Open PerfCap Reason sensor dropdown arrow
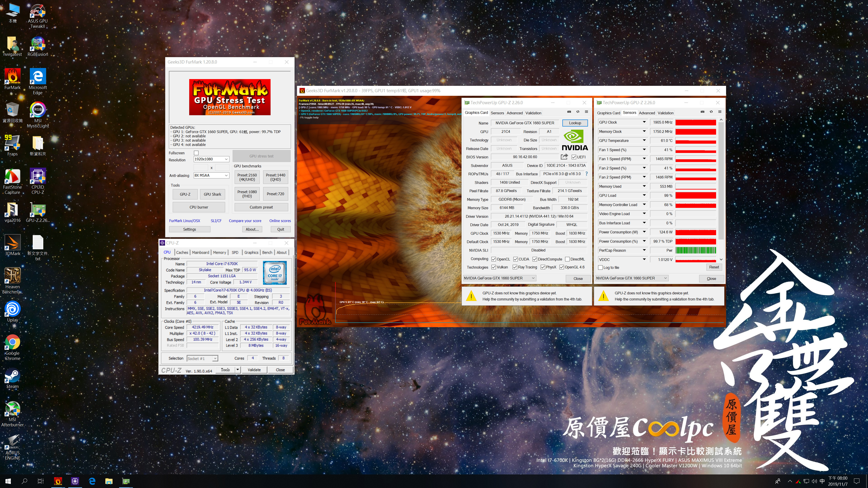 [x=644, y=250]
